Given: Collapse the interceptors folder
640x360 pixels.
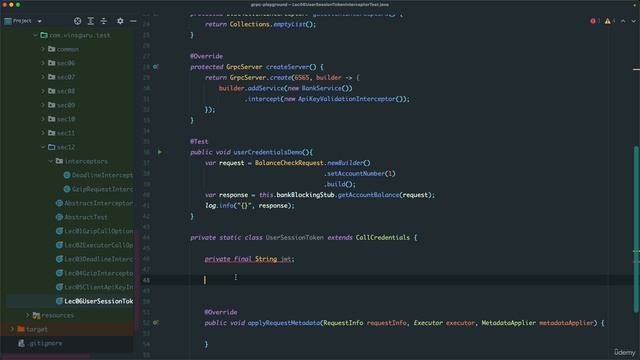Looking at the screenshot, I should pyautogui.click(x=51, y=161).
